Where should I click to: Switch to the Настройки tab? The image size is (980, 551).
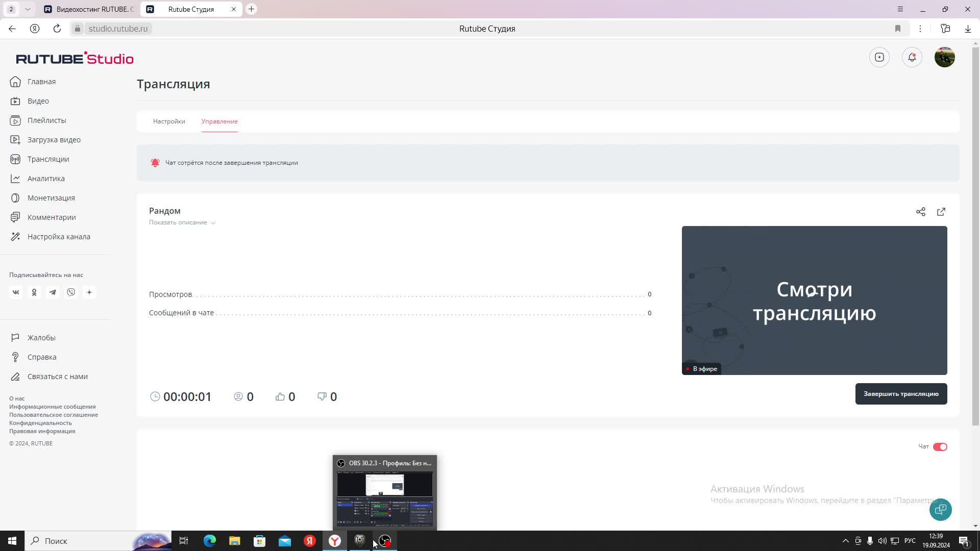tap(169, 121)
